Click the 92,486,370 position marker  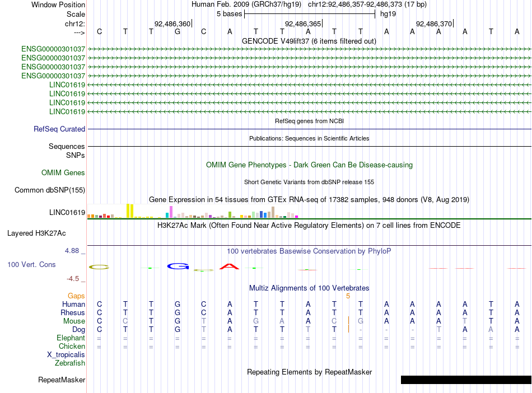[435, 24]
